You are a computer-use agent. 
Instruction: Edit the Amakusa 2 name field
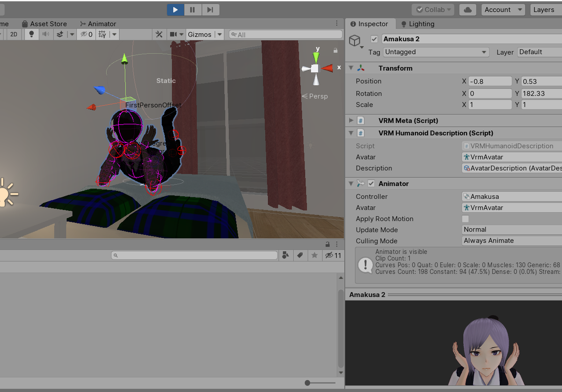[x=471, y=39]
